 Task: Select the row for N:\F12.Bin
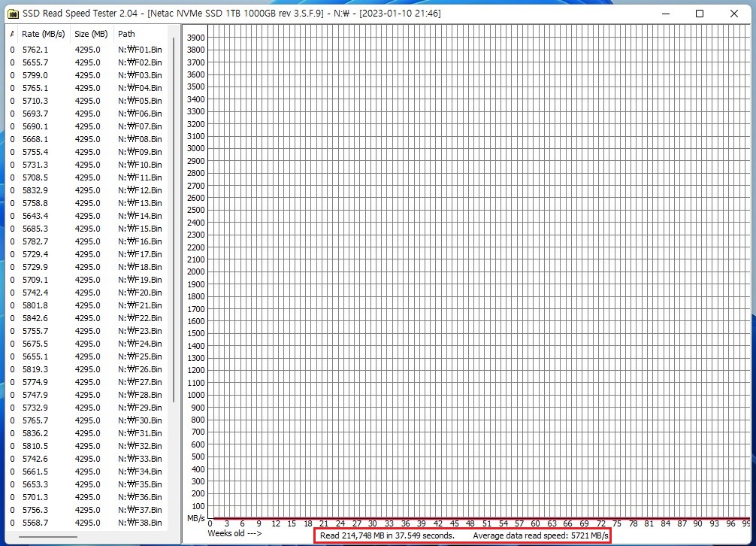86,190
